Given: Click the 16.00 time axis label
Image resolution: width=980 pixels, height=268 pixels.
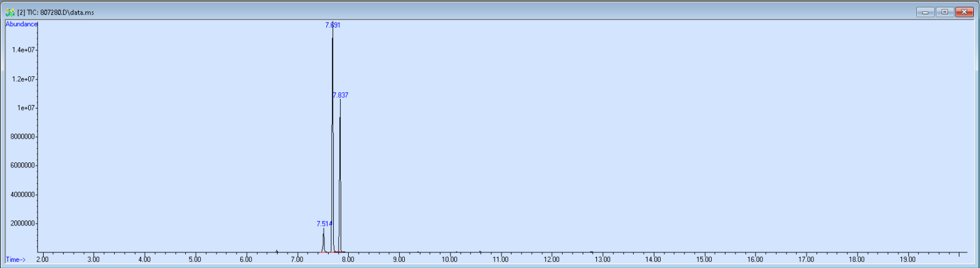Looking at the screenshot, I should (755, 259).
